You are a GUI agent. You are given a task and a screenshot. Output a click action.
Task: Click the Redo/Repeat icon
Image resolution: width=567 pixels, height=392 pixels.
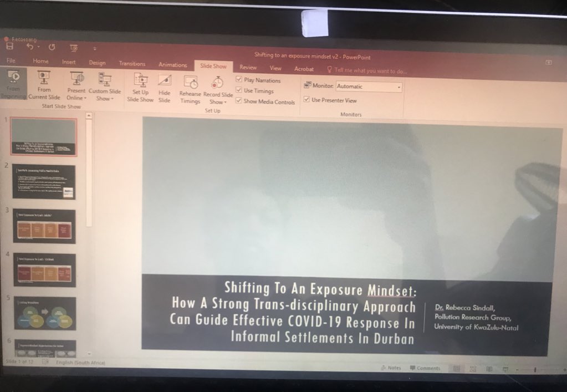tap(52, 47)
